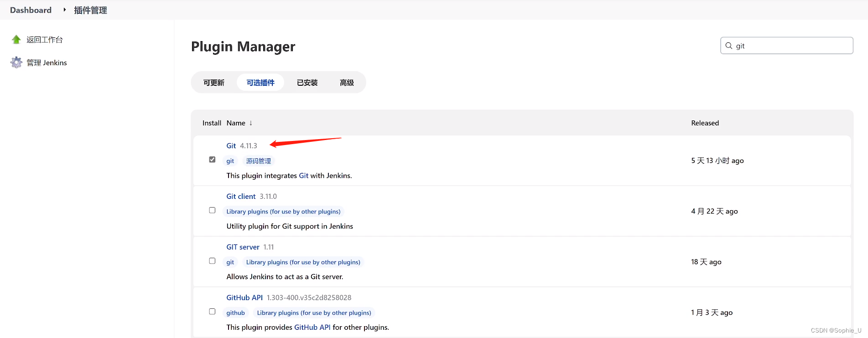
Task: Check the GitHub API install checkbox
Action: click(212, 312)
